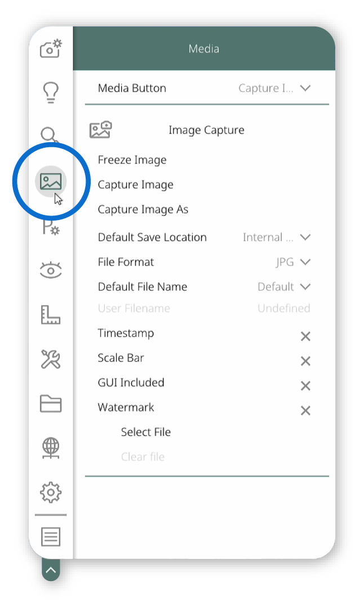The width and height of the screenshot is (364, 607).
Task: Expand the File Format JPG dropdown
Action: tap(293, 262)
